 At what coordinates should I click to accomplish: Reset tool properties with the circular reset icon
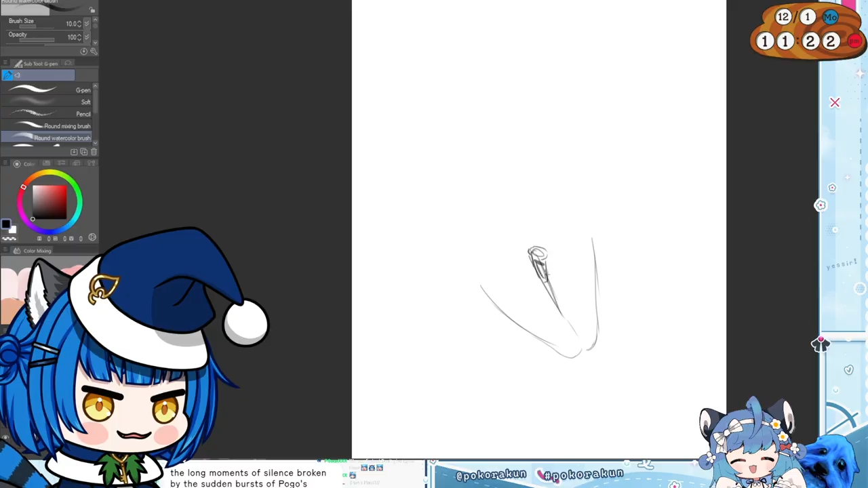[84, 52]
